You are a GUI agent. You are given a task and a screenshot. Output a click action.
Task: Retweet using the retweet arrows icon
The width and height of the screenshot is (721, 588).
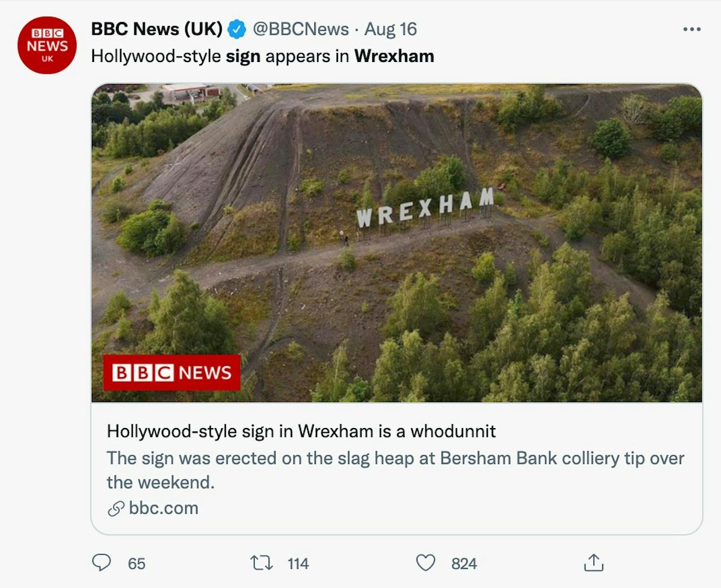point(261,563)
